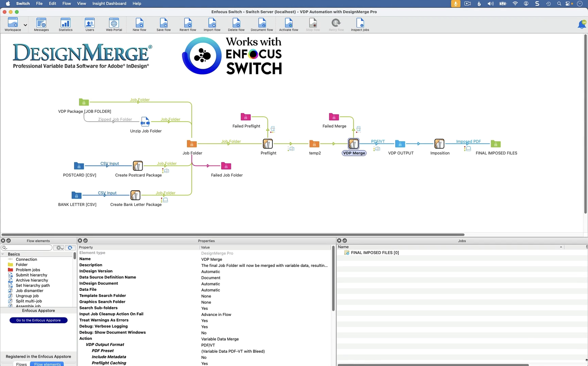
Task: Select the Create Bank Letter Package element
Action: pos(135,195)
